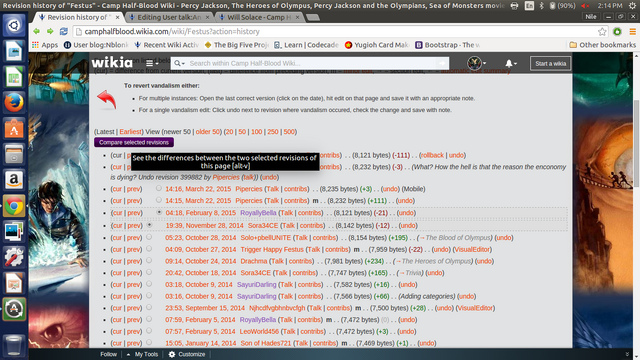
Task: Click the Chrome address bar
Action: pos(335,31)
